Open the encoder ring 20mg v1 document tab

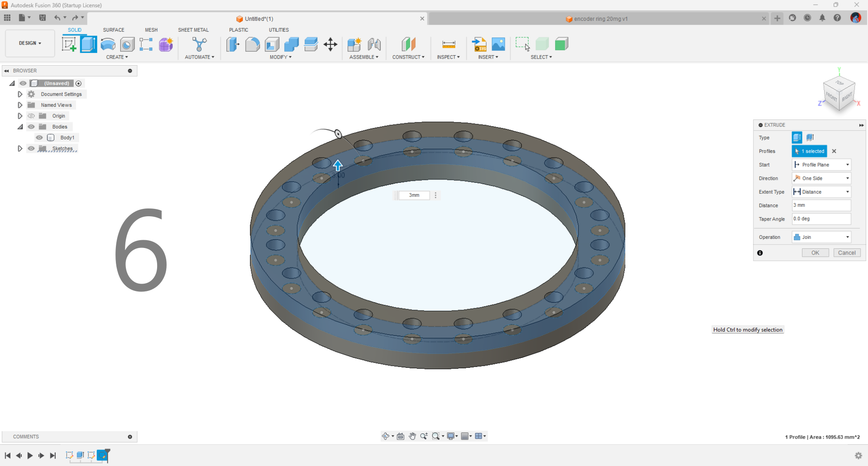(600, 19)
